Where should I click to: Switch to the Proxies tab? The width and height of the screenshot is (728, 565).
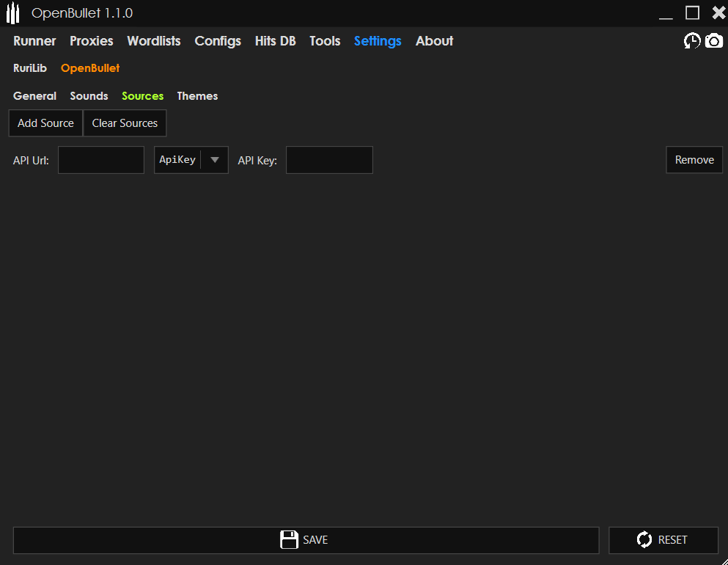click(x=92, y=41)
